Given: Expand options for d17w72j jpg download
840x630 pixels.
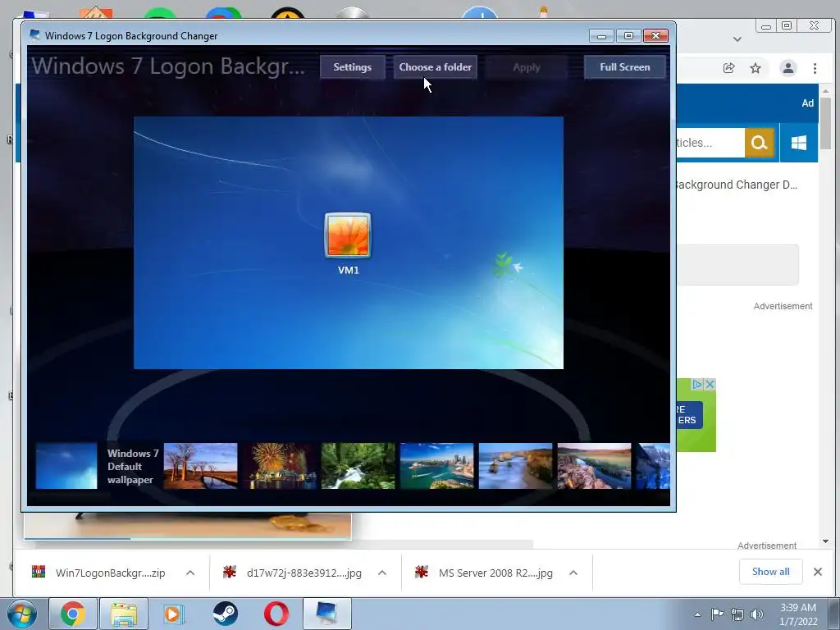Looking at the screenshot, I should pos(382,573).
